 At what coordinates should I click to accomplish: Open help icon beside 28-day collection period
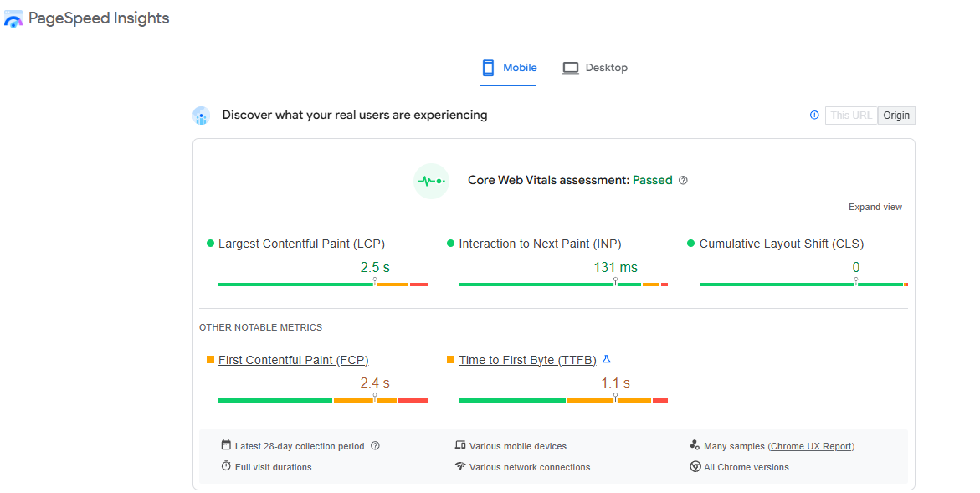[x=375, y=445]
